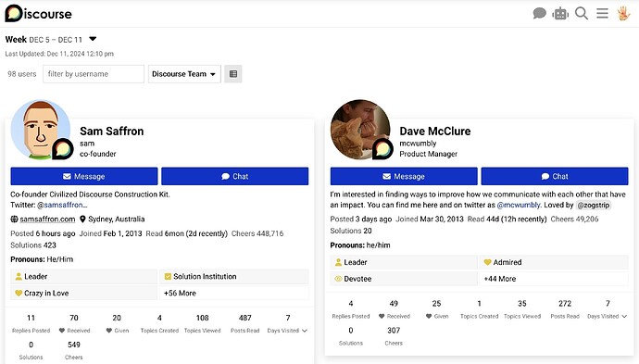Select the Last Updated timestamp text
639x364 pixels.
59,54
